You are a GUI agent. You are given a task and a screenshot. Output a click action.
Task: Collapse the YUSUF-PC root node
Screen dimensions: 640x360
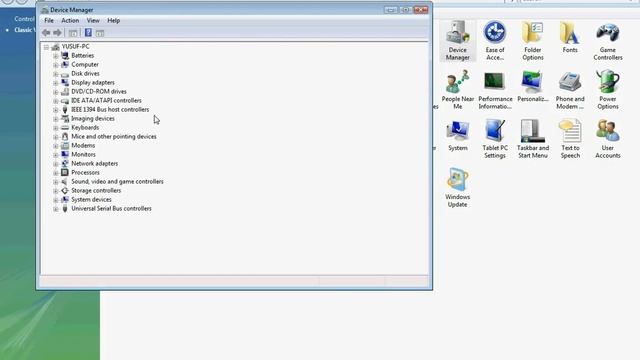click(x=46, y=47)
